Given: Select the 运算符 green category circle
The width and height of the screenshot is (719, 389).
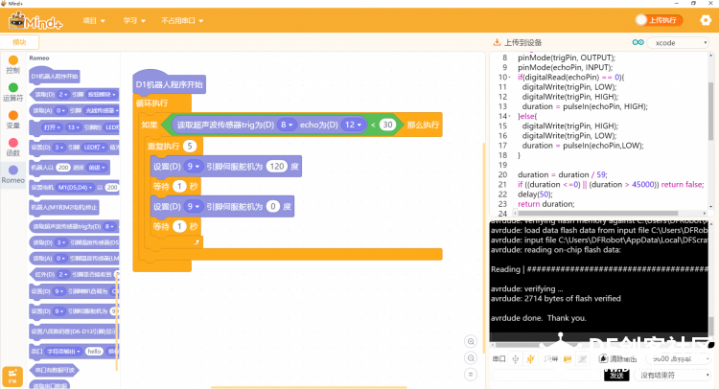Looking at the screenshot, I should coord(13,87).
